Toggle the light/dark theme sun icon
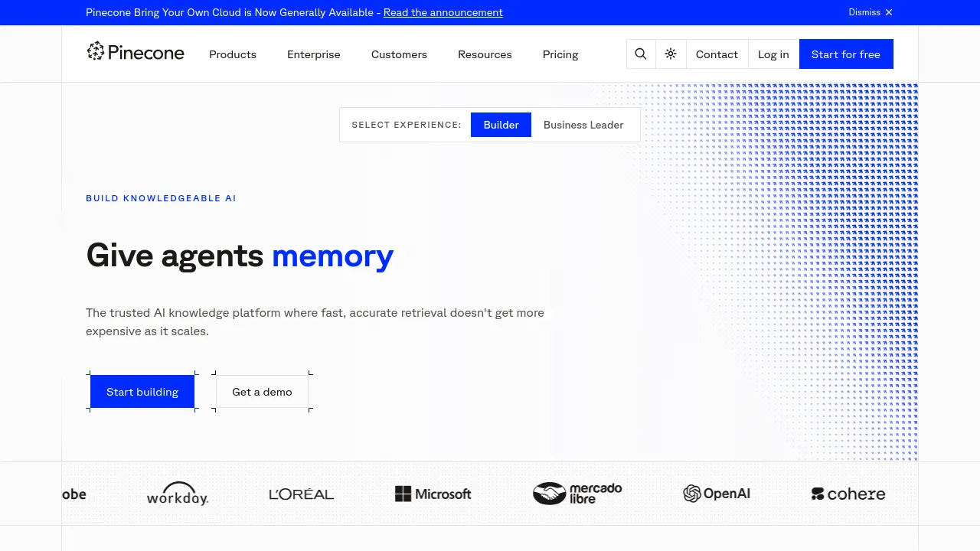 (x=671, y=54)
